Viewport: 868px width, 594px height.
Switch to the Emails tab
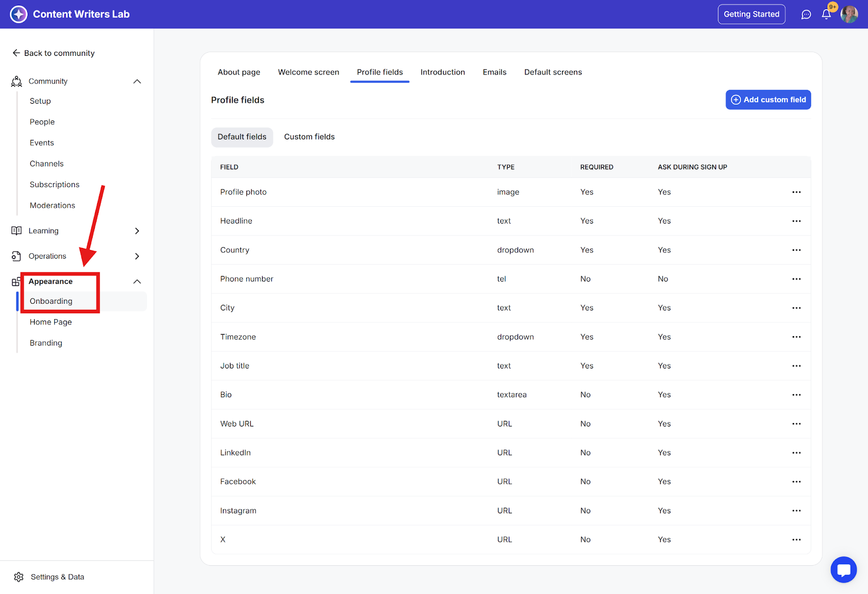pos(494,72)
